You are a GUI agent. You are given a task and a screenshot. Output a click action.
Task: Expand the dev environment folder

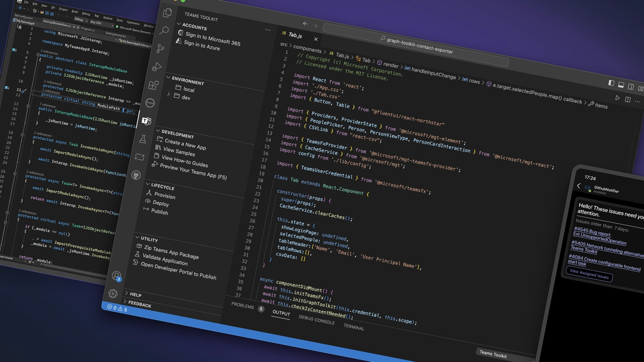click(x=169, y=95)
